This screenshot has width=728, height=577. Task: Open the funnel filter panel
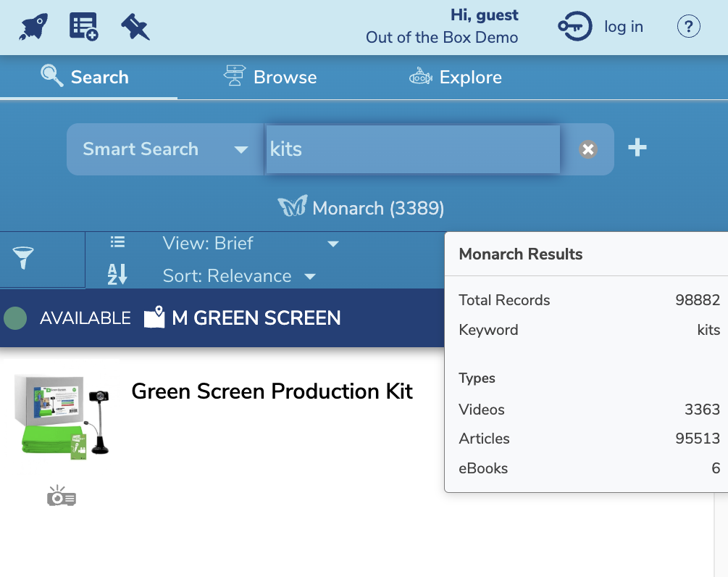[x=23, y=258]
